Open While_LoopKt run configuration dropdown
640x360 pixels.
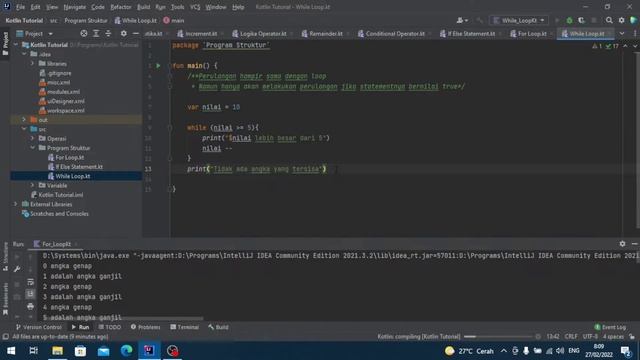[520, 20]
